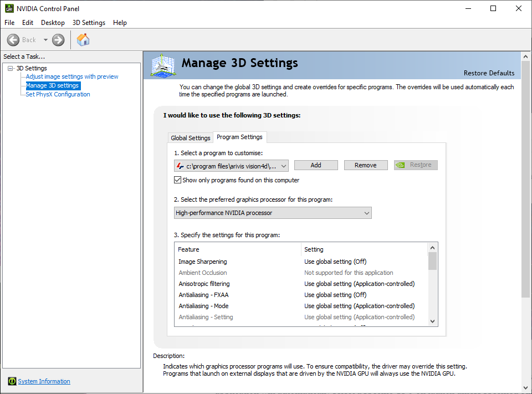Viewport: 532px width, 394px height.
Task: Switch to the Global Settings tab
Action: click(190, 138)
